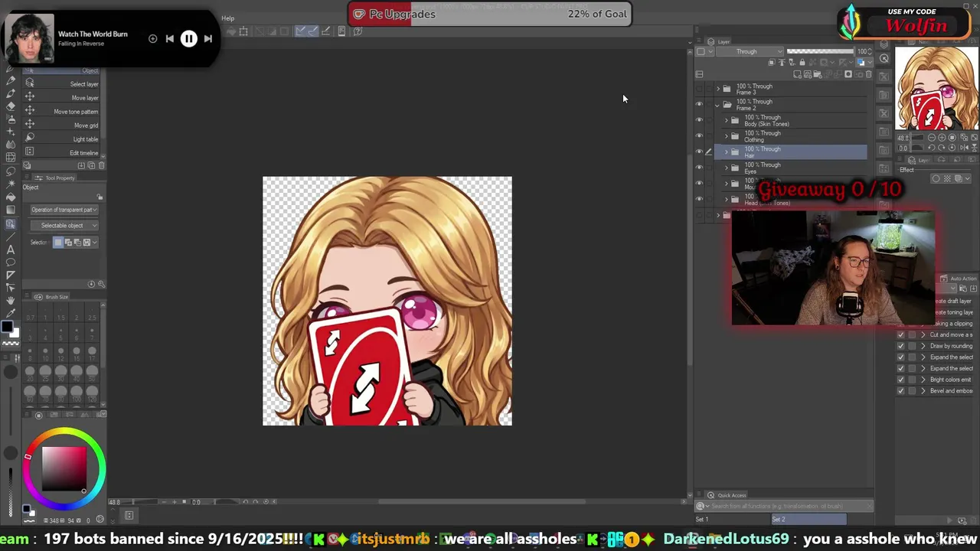The image size is (980, 551).
Task: Pick color in saturation square
Action: [x=64, y=469]
